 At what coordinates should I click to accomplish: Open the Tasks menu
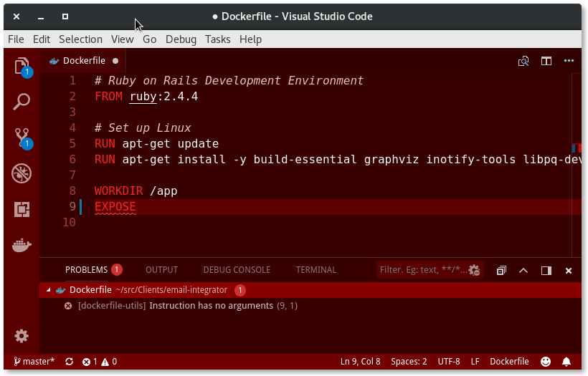(217, 39)
